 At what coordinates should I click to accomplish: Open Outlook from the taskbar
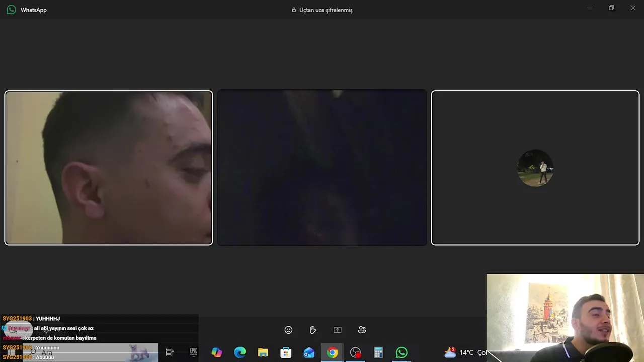309,352
